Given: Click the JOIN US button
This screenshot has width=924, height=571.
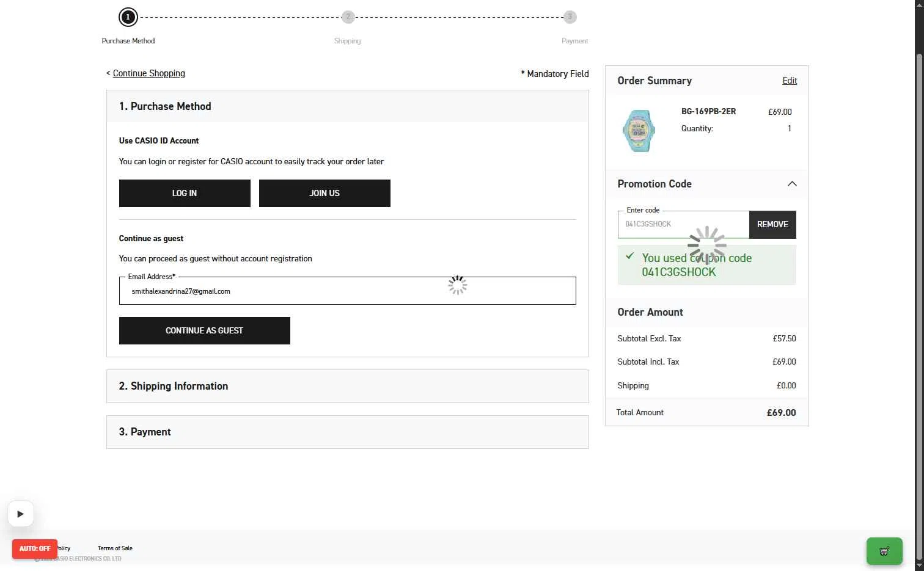Looking at the screenshot, I should pos(324,193).
